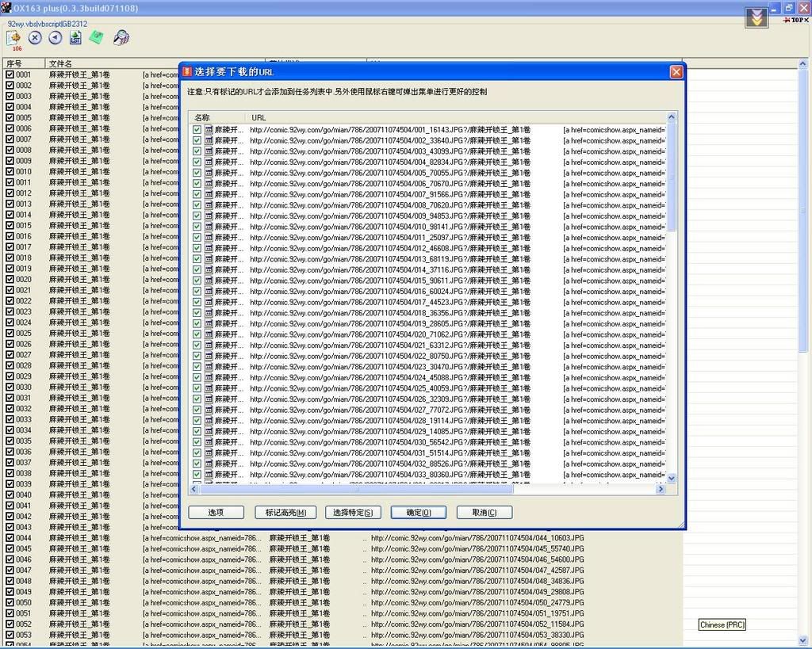Click the dialog horizontal scroll-right arrow

[x=661, y=489]
